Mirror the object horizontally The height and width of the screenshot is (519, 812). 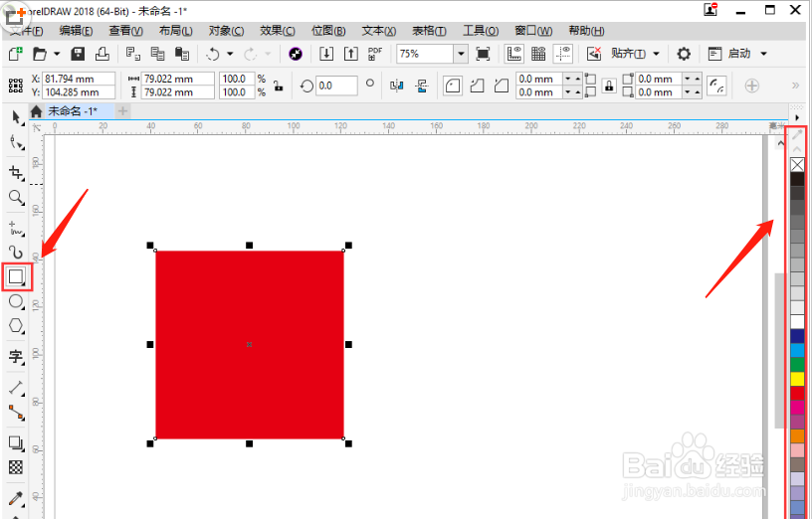pyautogui.click(x=397, y=86)
